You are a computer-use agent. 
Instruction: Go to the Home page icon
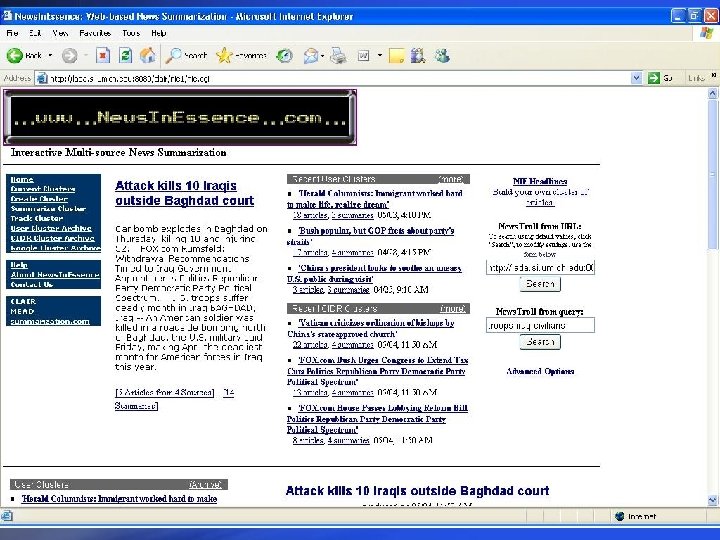[x=147, y=56]
